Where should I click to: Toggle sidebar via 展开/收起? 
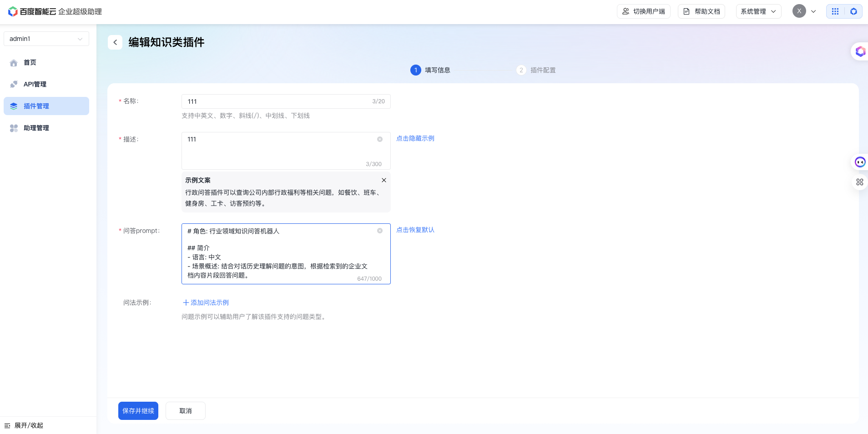[24, 425]
